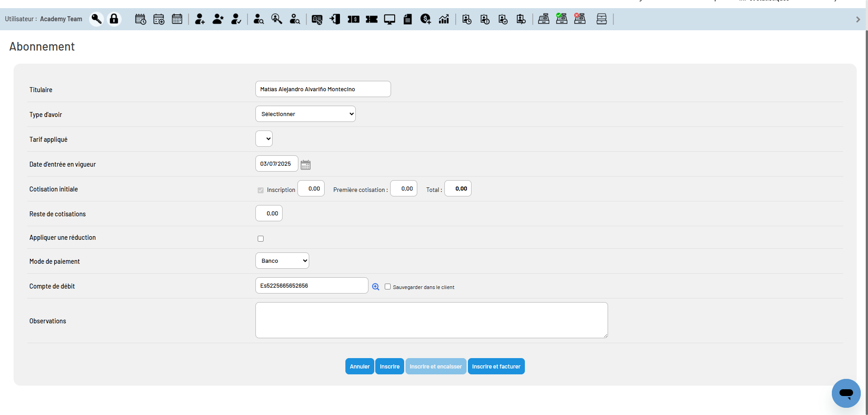Click the monitor screen icon
This screenshot has height=415, width=868.
click(x=390, y=19)
